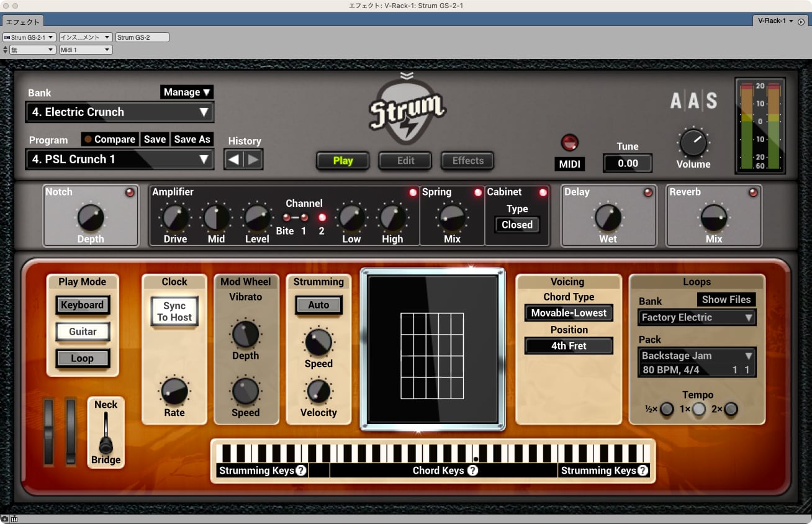Click the chord fretboard grid display
The image size is (812, 524).
432,356
